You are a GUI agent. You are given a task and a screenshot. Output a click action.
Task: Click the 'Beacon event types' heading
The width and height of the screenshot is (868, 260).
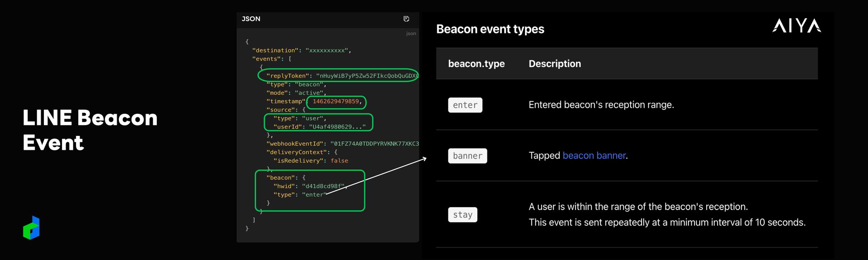[490, 29]
